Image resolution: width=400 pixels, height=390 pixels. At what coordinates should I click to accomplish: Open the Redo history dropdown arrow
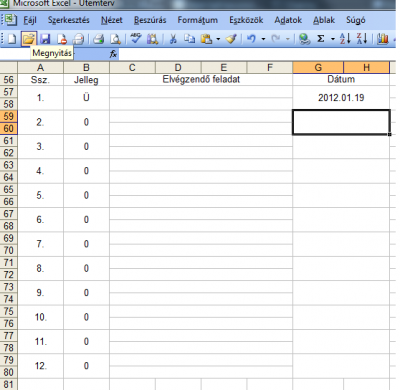[288, 39]
